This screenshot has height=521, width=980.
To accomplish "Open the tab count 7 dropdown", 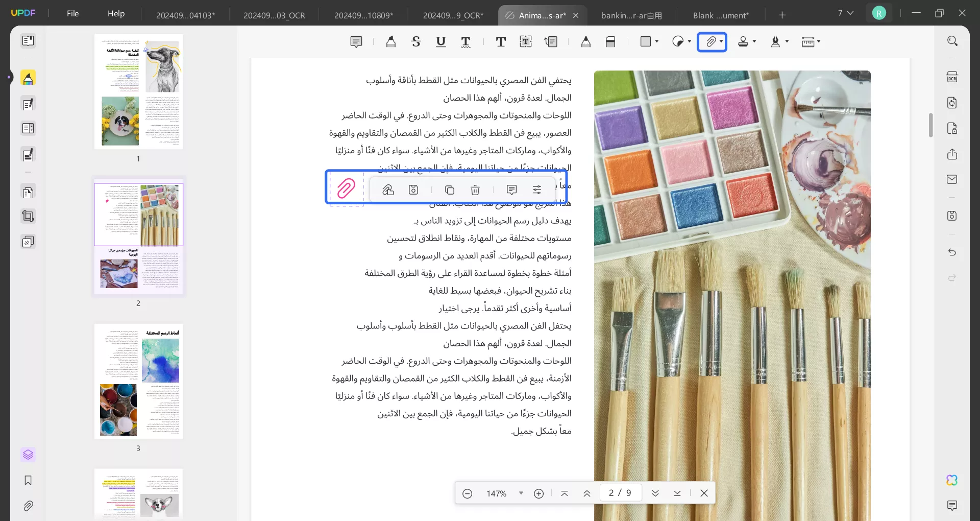I will (x=846, y=13).
